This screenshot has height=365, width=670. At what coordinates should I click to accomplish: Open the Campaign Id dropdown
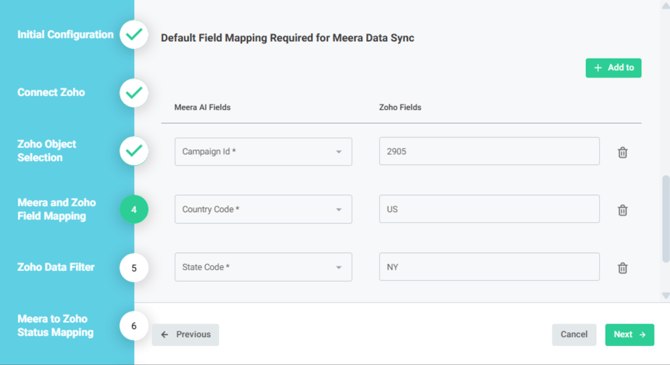[x=263, y=151]
